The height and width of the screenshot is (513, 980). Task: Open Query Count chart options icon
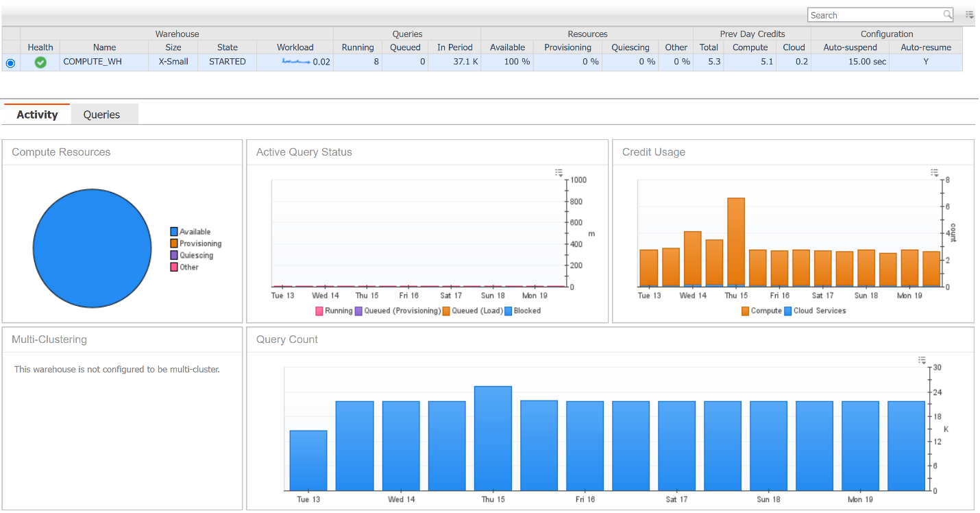(922, 361)
